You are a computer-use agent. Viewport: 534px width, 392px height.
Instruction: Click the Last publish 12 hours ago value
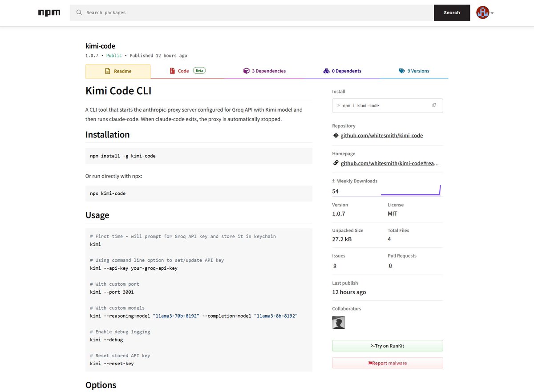[349, 292]
